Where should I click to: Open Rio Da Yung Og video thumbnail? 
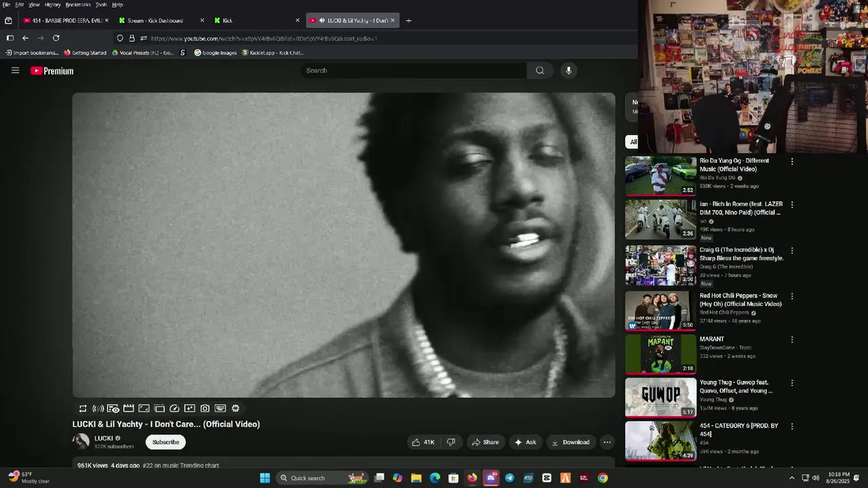pyautogui.click(x=660, y=176)
